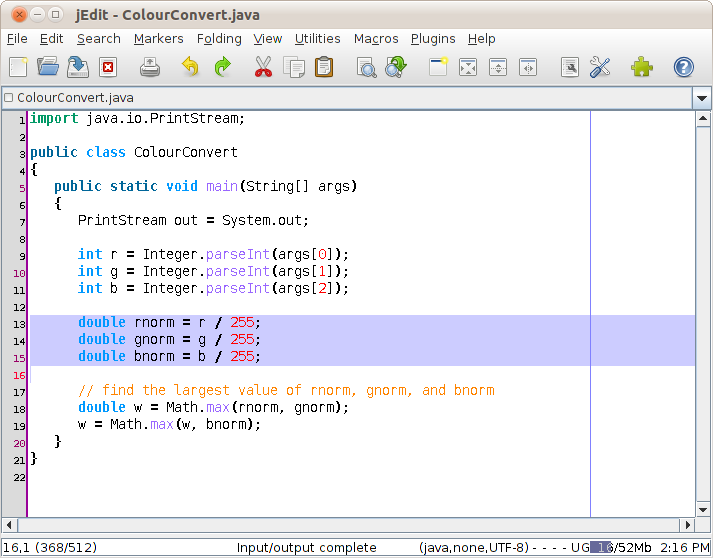Open global options tools icon

[600, 67]
